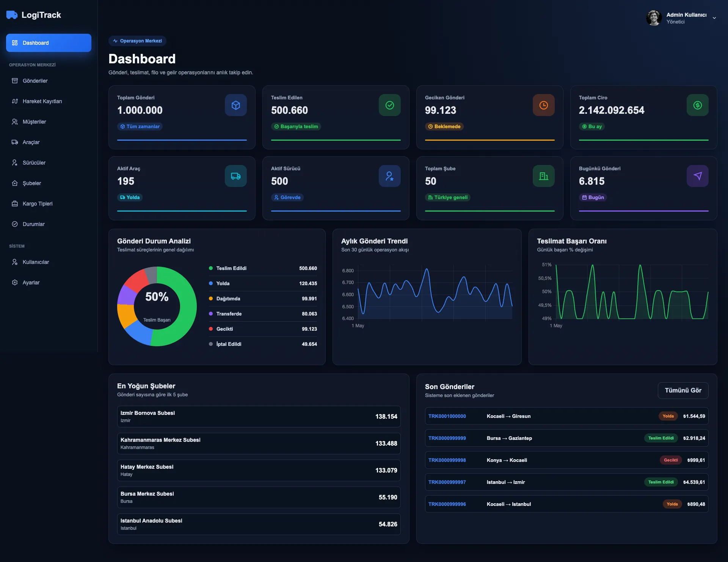The image size is (728, 562).
Task: Click the user-star icon on Aktif Sürücü card
Action: coord(390,176)
